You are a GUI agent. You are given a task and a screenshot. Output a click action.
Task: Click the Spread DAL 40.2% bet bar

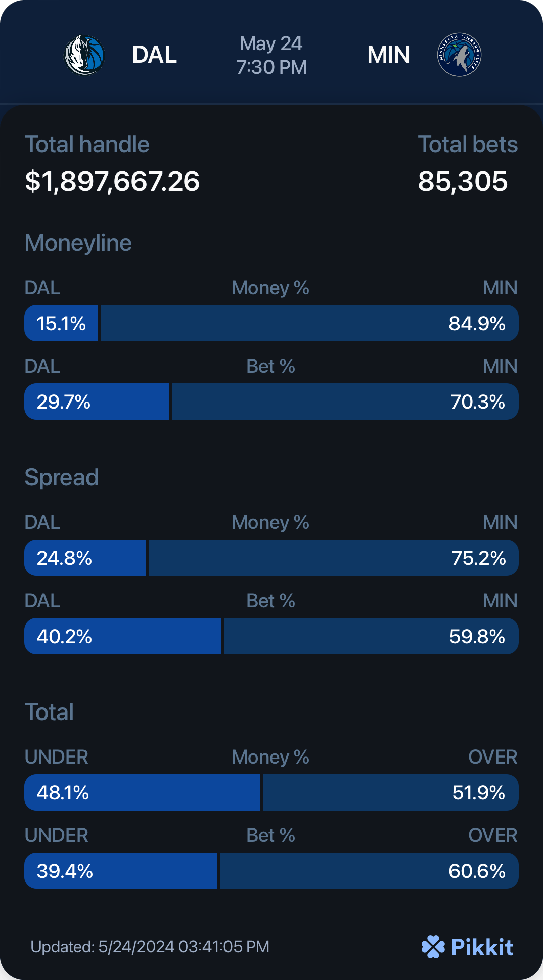pyautogui.click(x=123, y=636)
